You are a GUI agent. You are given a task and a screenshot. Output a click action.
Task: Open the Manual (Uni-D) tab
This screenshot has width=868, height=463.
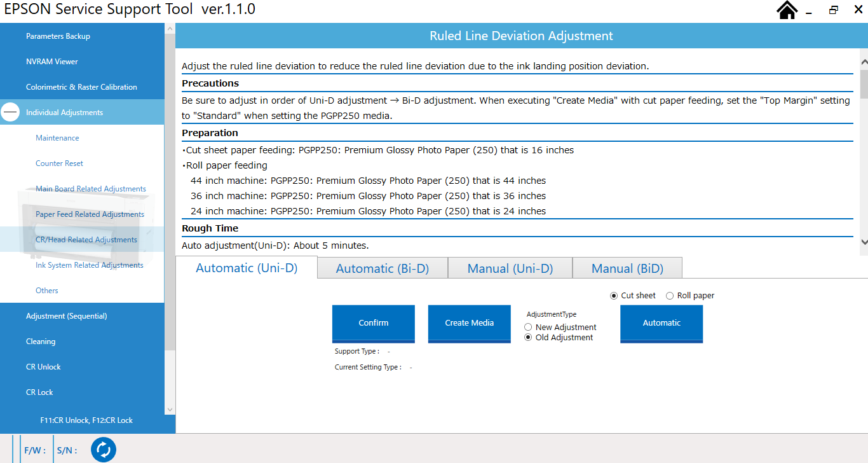click(510, 268)
